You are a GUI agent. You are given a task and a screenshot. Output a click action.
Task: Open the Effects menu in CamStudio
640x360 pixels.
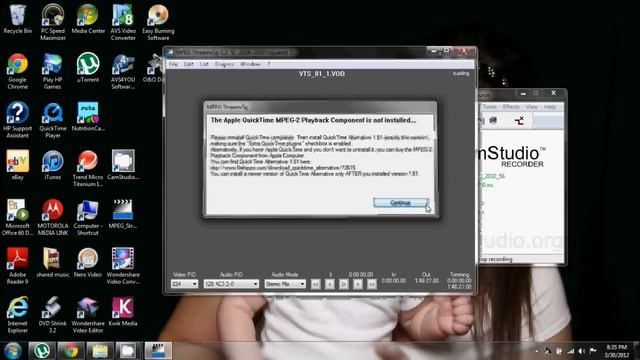pos(511,107)
